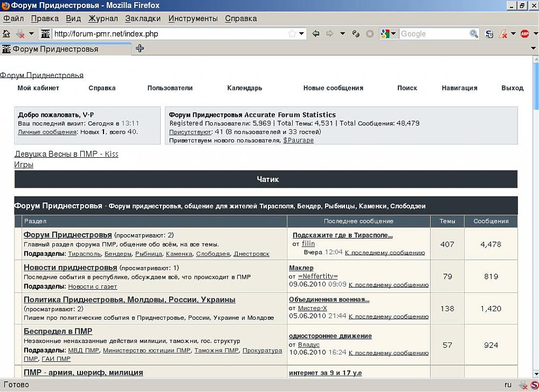Click the Stop loading icon

coord(370,33)
